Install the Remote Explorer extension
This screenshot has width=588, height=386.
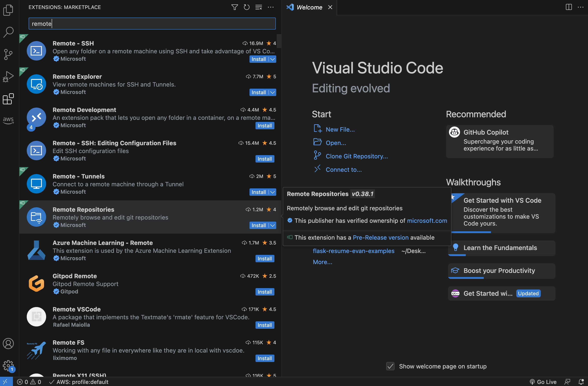(x=259, y=93)
